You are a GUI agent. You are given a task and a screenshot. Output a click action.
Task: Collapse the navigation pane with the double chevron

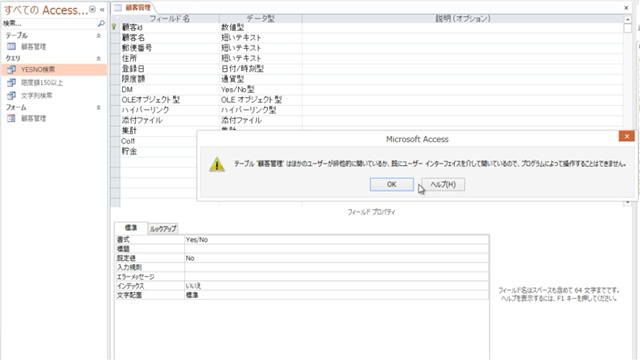[102, 9]
